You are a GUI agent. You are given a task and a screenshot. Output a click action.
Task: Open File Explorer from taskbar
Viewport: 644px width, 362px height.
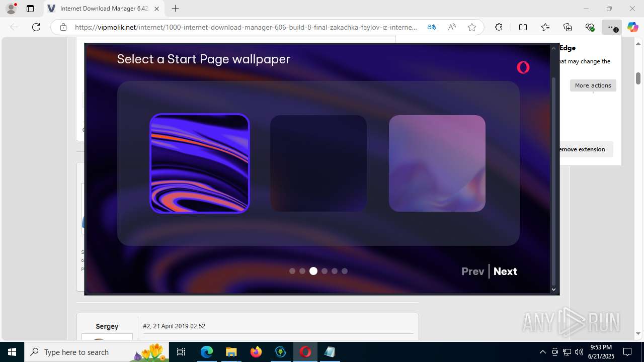pos(231,352)
